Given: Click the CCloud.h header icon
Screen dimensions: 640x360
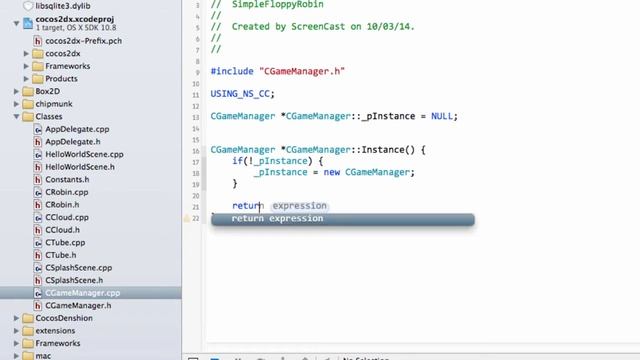Looking at the screenshot, I should coord(38,230).
